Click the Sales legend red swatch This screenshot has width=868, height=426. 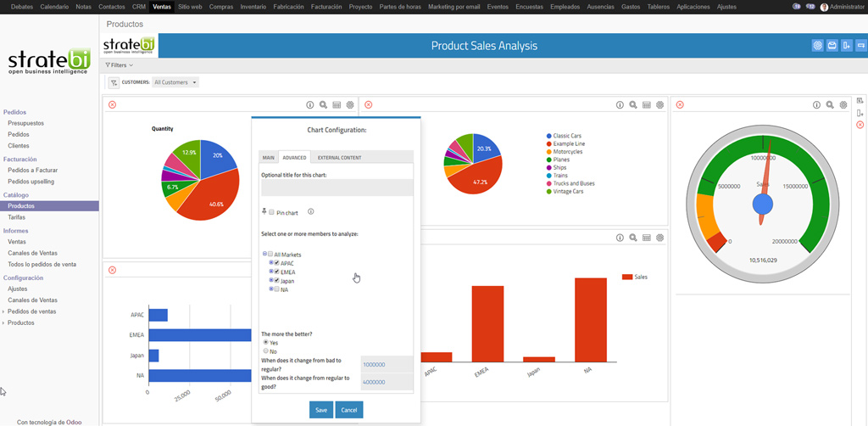pyautogui.click(x=627, y=277)
